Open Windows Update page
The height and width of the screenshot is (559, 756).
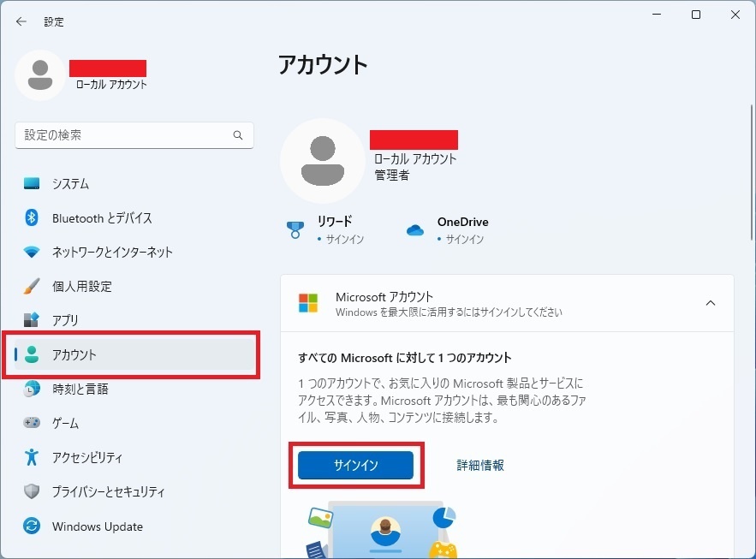[x=134, y=526]
